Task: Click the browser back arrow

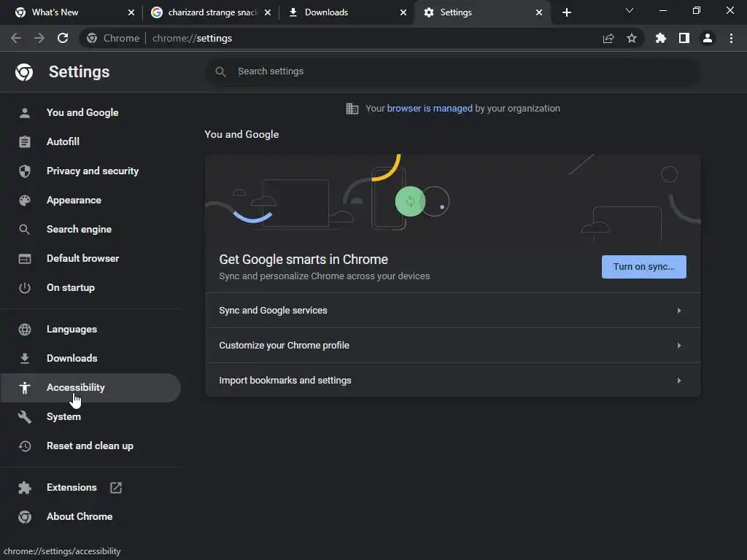Action: coord(16,38)
